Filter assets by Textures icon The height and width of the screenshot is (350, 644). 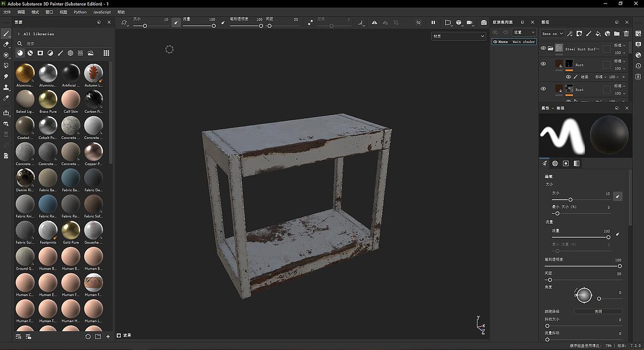pos(80,53)
